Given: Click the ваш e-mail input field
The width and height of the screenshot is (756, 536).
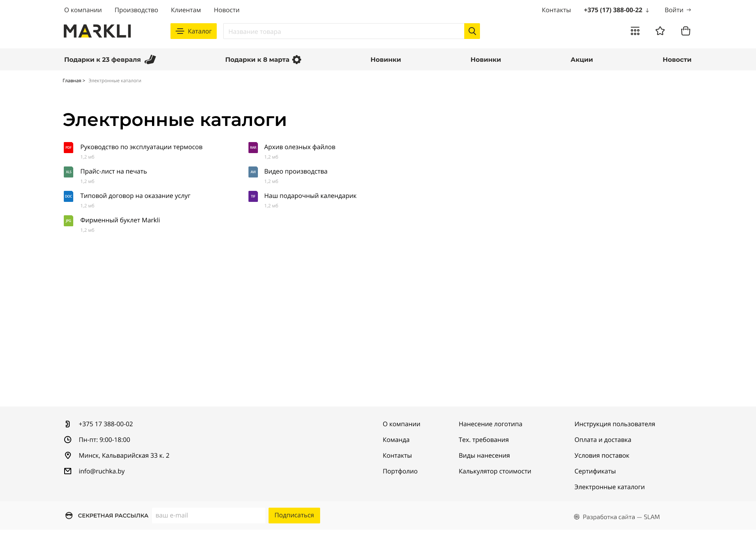Looking at the screenshot, I should [x=208, y=515].
